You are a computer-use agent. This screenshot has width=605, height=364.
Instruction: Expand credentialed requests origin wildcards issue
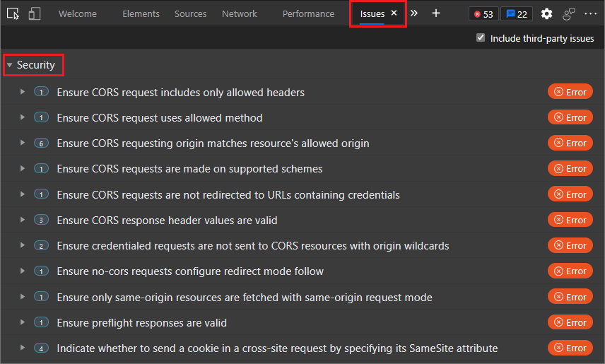[23, 245]
